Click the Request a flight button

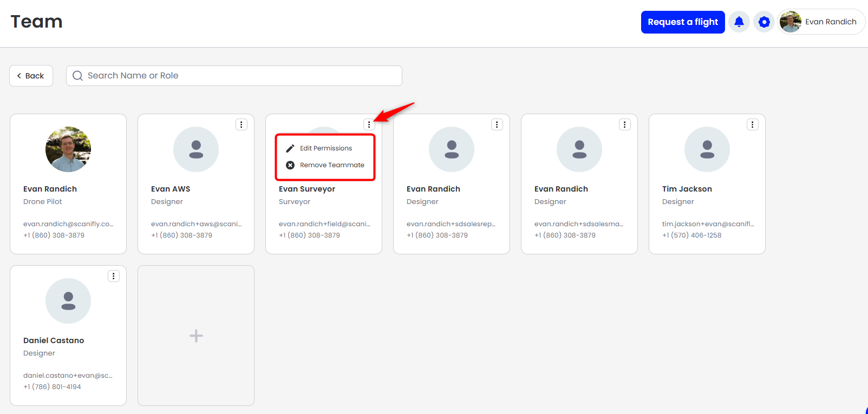coord(682,22)
